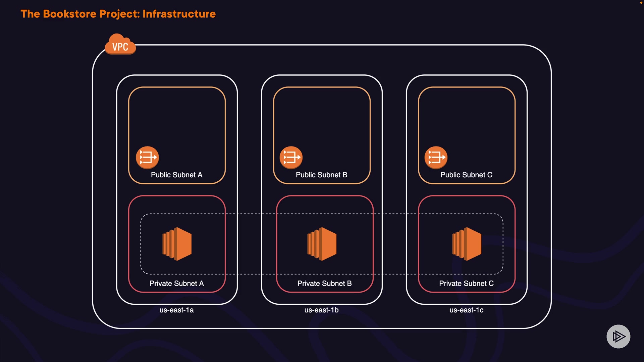Click the Private Subnet A label

(176, 284)
